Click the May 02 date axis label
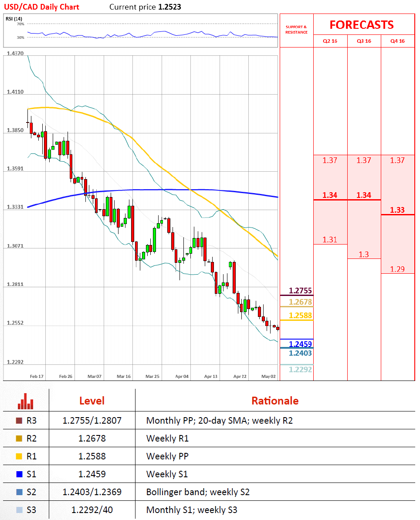 [268, 377]
